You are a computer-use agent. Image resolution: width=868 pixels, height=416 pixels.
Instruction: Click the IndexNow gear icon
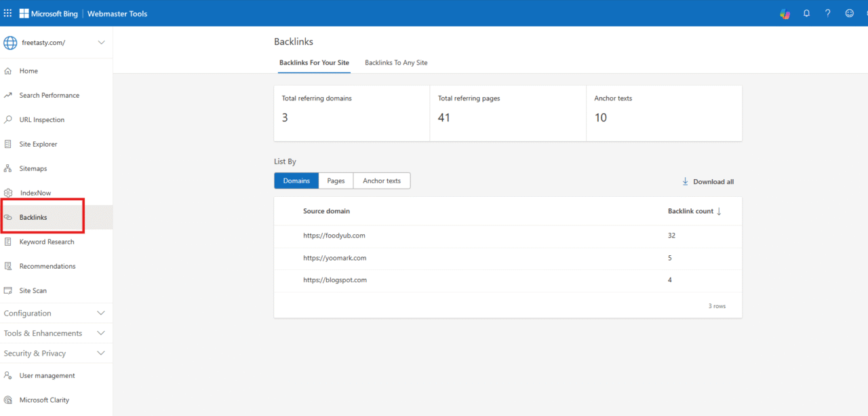(8, 193)
